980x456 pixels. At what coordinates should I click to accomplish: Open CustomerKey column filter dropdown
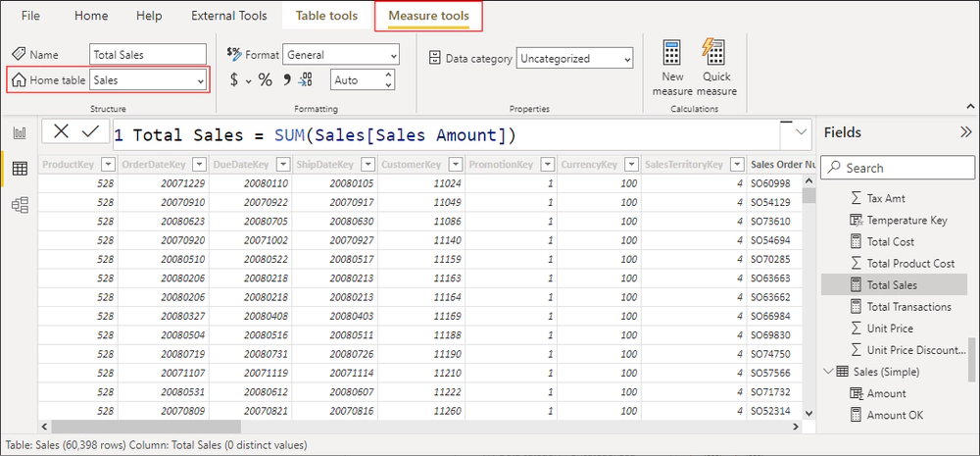click(x=455, y=165)
